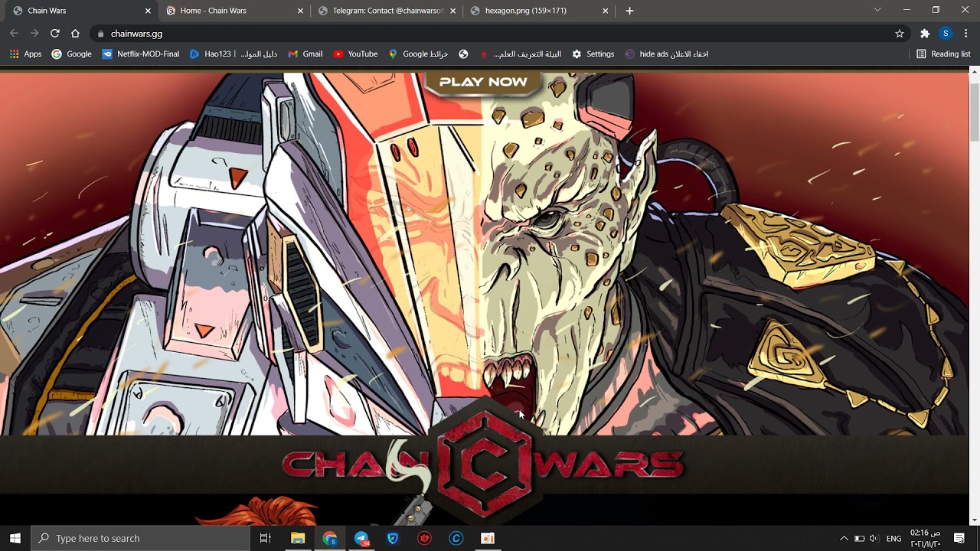Reload the chainwars.gg page
Image resolution: width=980 pixels, height=551 pixels.
(54, 34)
